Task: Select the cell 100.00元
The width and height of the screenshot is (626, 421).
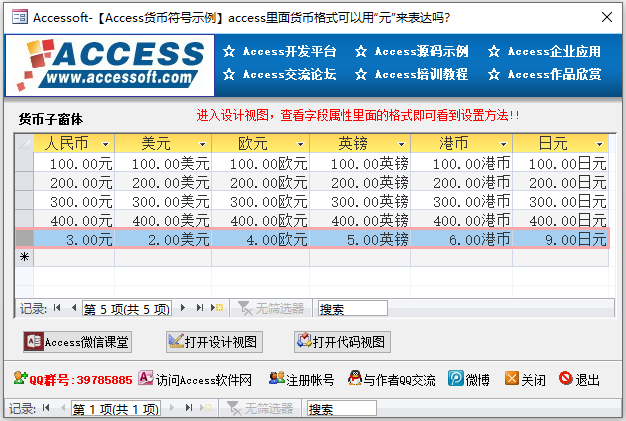Action: (74, 163)
